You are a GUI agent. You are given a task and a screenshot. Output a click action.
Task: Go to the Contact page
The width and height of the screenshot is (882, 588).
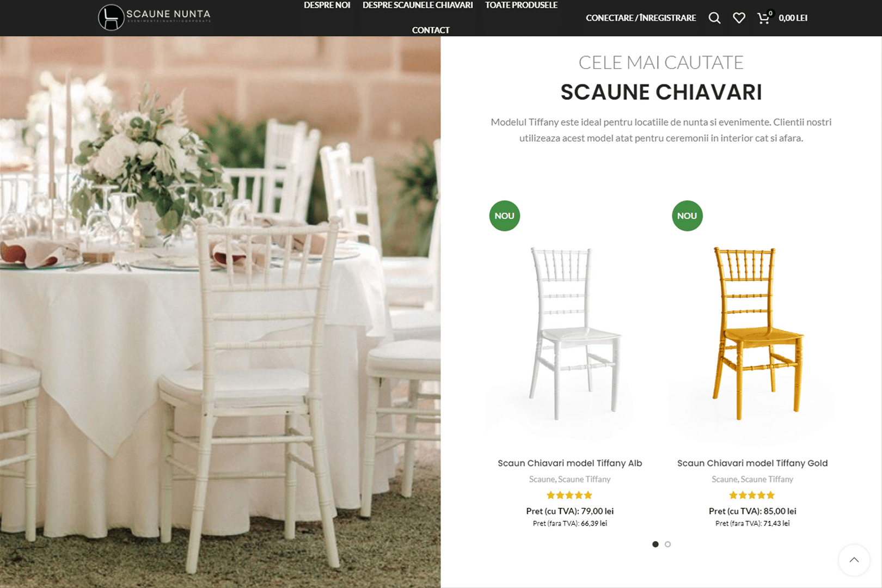coord(431,30)
